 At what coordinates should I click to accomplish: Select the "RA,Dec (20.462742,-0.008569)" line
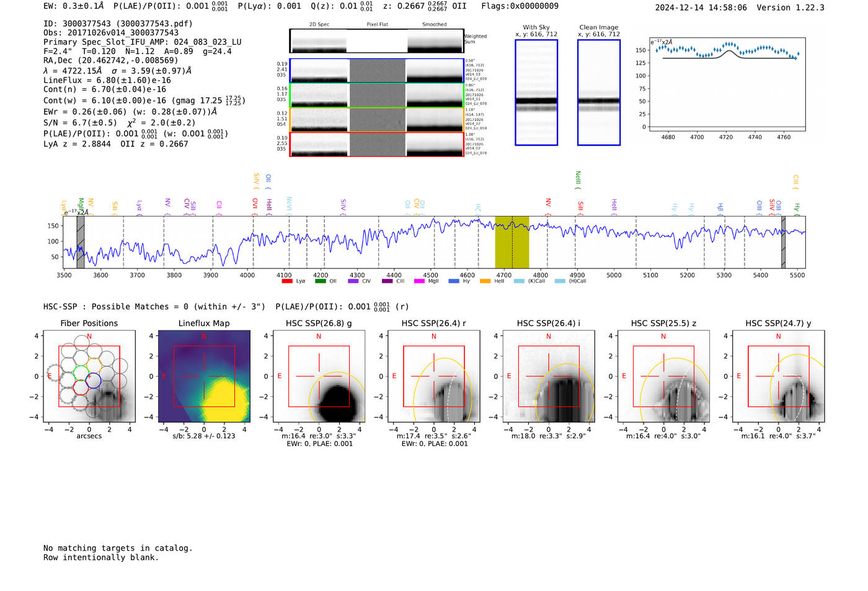click(x=110, y=60)
